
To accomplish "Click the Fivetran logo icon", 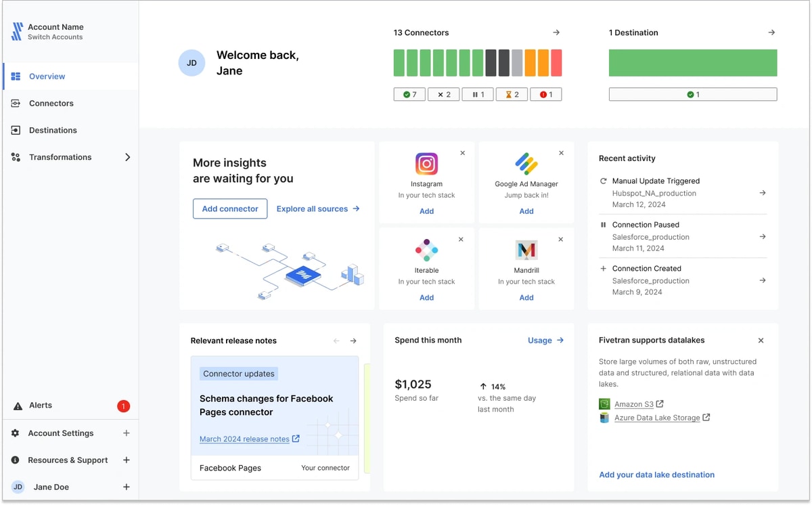I will tap(17, 31).
